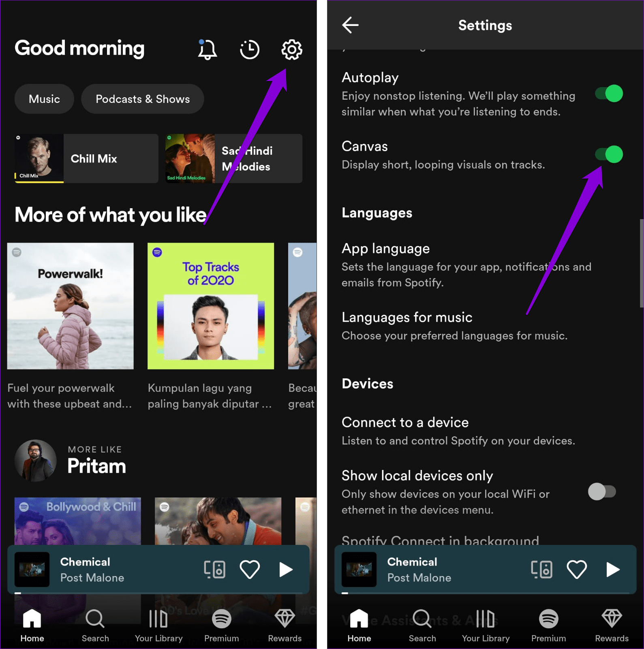Open Rewards tab on Settings screen

pyautogui.click(x=612, y=626)
